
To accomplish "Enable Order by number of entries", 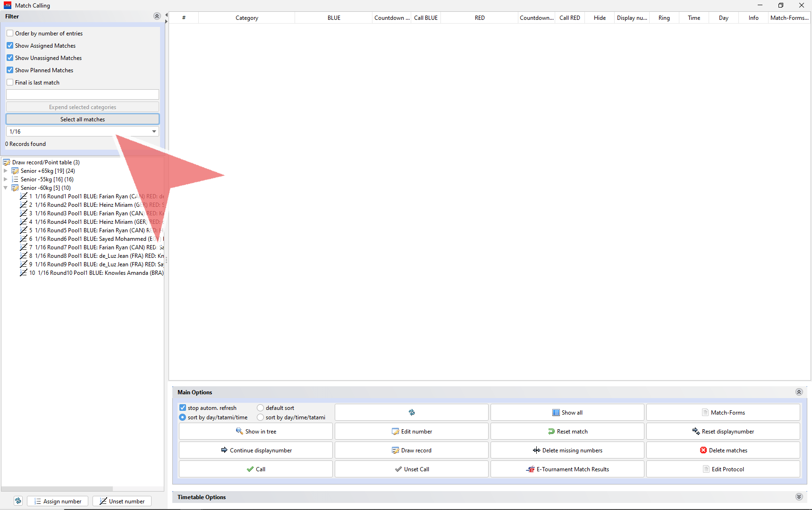I will pos(10,34).
